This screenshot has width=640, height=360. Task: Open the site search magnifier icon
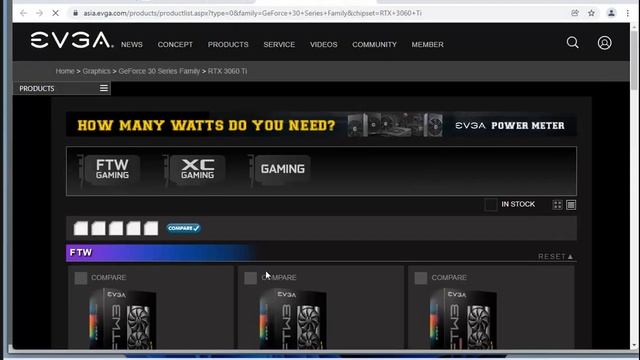pyautogui.click(x=572, y=42)
